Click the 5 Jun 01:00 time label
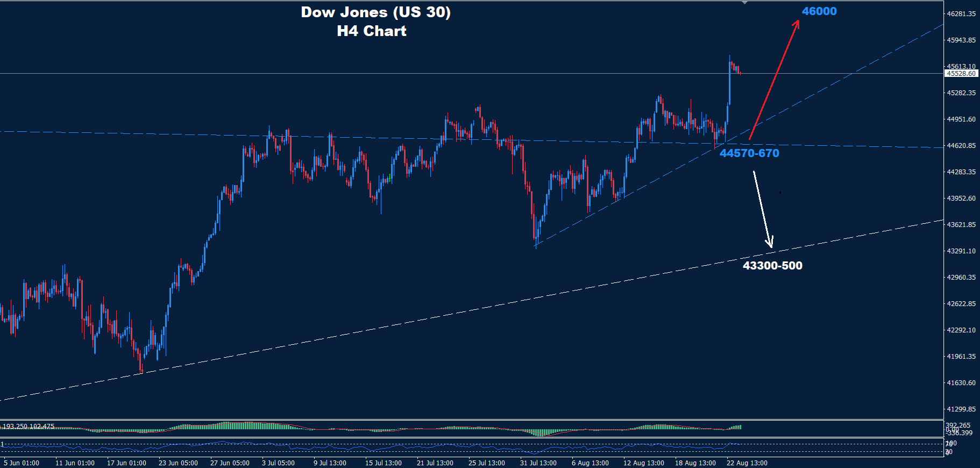Screen dimensions: 980x468 pos(22,463)
